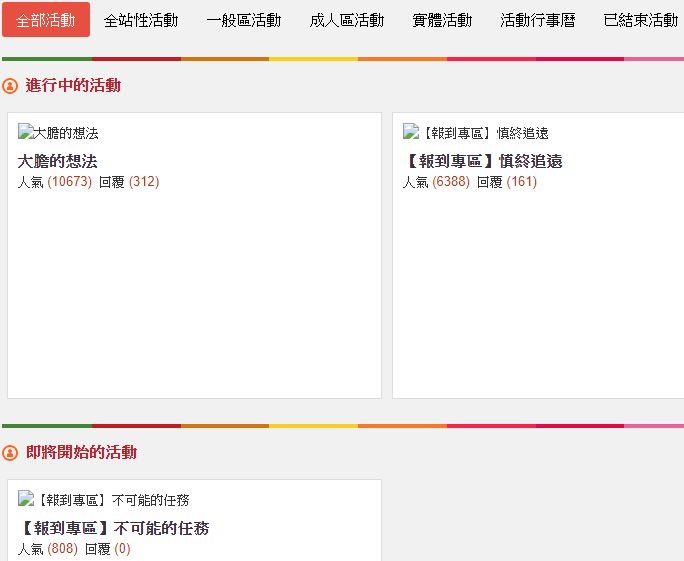Switch to the 全站性活動 tab
Viewport: 684px width, 561px height.
click(x=141, y=20)
